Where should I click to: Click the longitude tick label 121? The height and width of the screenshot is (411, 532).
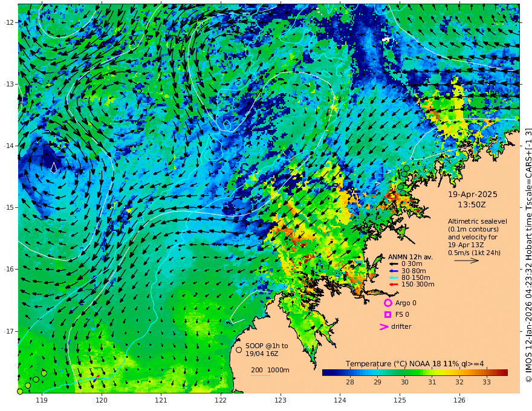(161, 400)
